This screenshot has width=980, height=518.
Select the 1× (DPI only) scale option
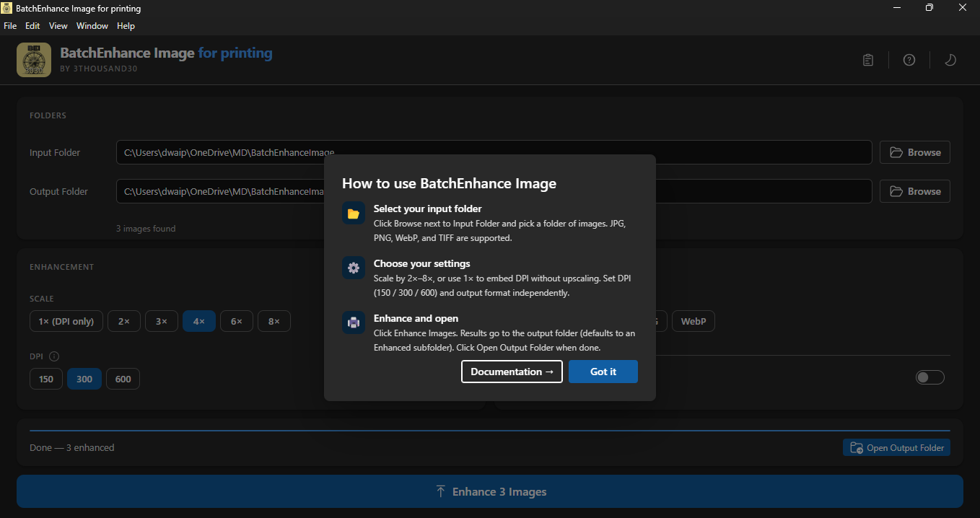point(66,321)
